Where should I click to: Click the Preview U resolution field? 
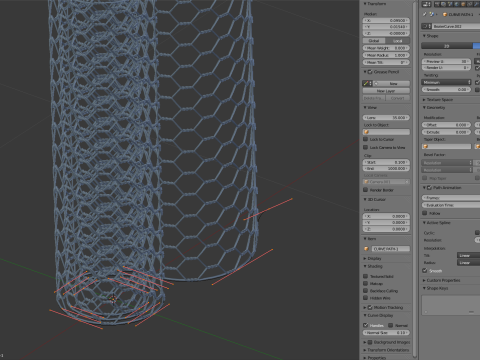tap(446, 61)
